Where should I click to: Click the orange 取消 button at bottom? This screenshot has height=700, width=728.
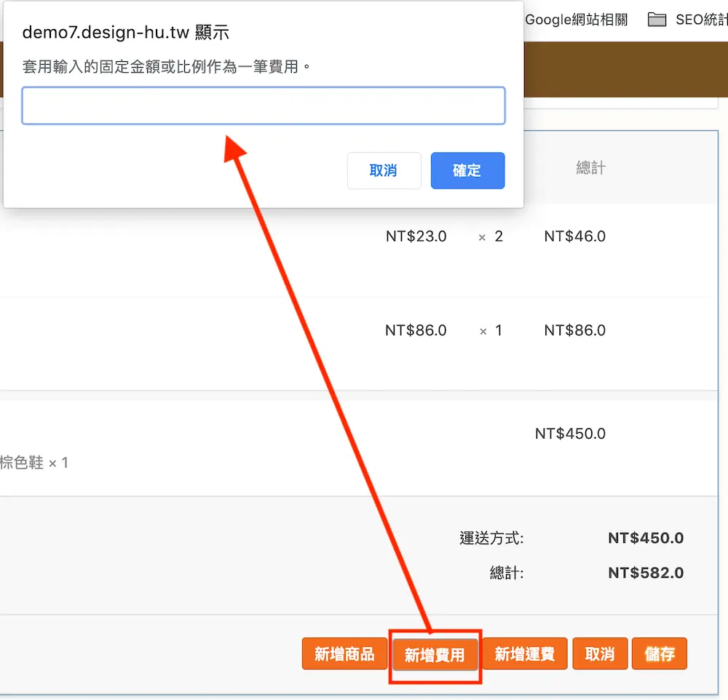pos(600,653)
